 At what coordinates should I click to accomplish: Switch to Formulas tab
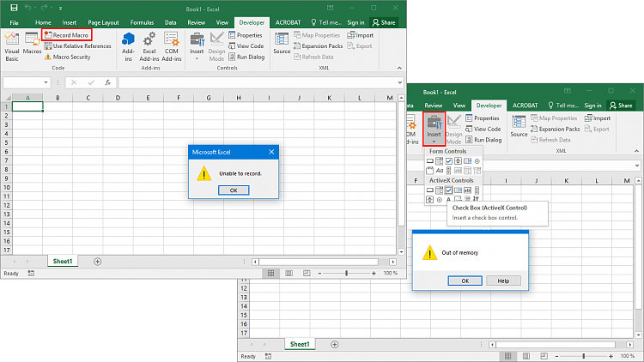(x=142, y=22)
